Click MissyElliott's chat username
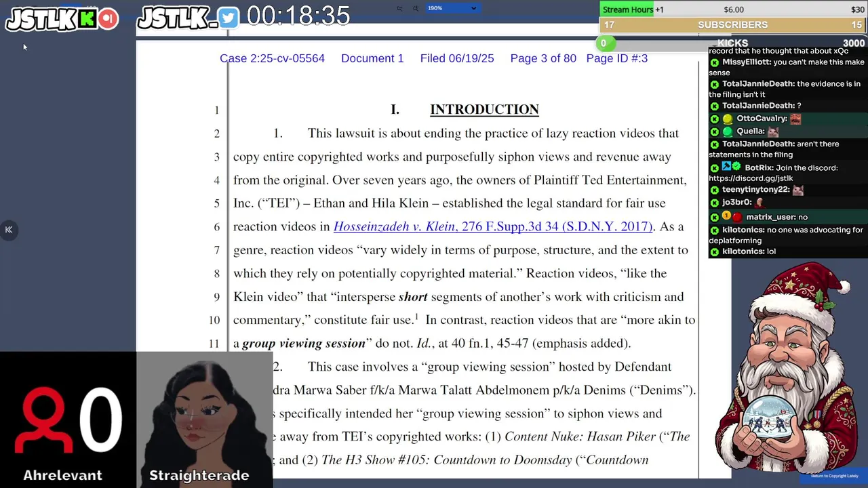868x488 pixels. tap(747, 62)
